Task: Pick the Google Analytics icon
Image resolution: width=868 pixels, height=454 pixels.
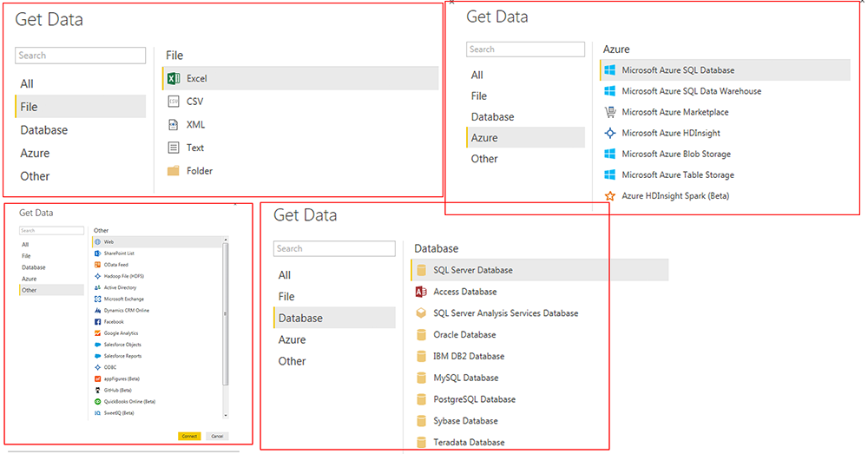Action: pos(97,333)
